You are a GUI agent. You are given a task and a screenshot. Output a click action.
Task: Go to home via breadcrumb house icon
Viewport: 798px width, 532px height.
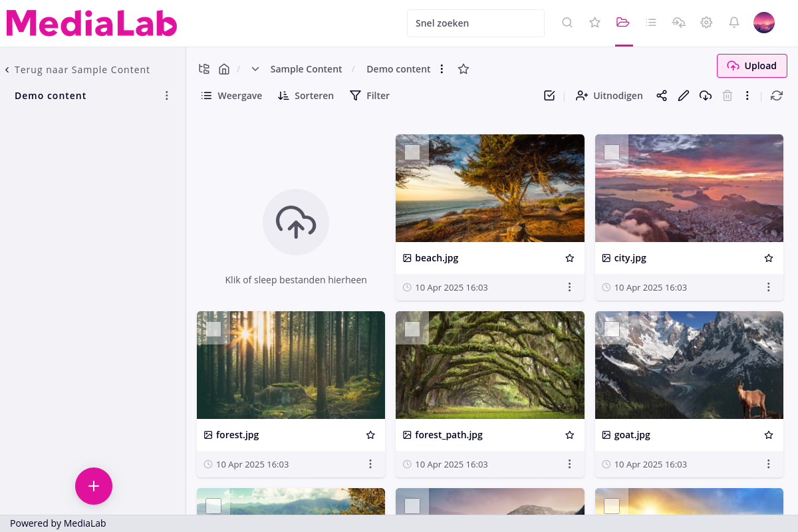tap(224, 68)
